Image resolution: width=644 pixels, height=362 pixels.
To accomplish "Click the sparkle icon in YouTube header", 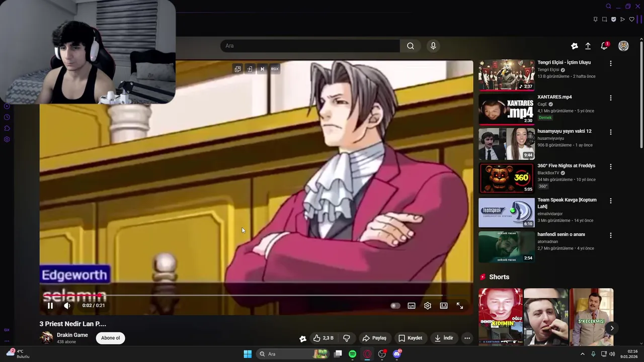I will click(574, 46).
